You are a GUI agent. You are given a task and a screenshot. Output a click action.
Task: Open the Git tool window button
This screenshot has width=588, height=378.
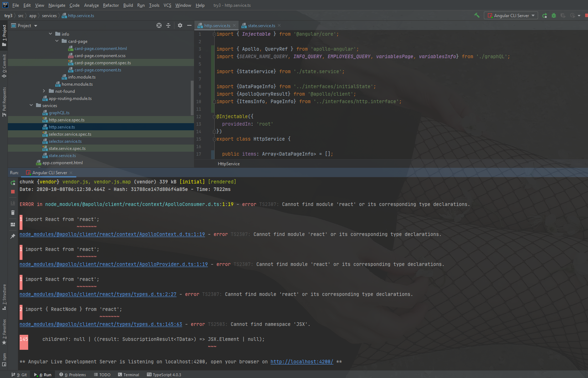19,374
